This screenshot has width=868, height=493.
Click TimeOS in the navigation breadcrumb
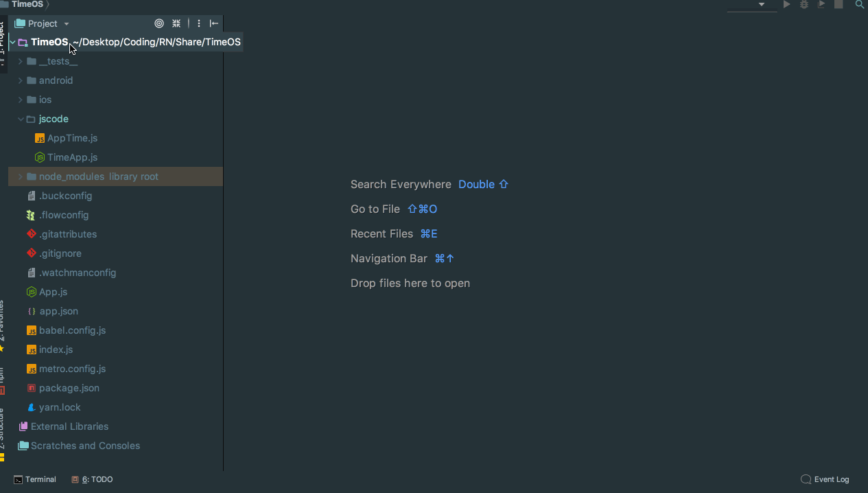(x=27, y=4)
